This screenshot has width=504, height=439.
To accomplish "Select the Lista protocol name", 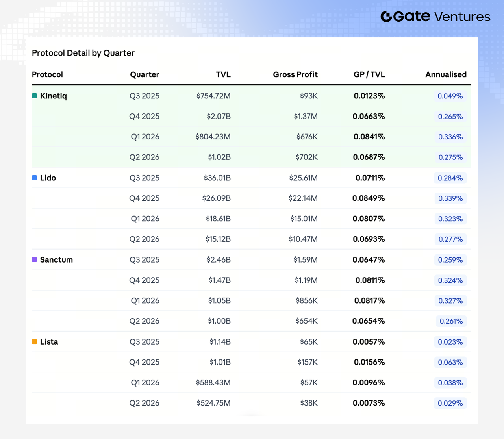I will click(x=49, y=342).
